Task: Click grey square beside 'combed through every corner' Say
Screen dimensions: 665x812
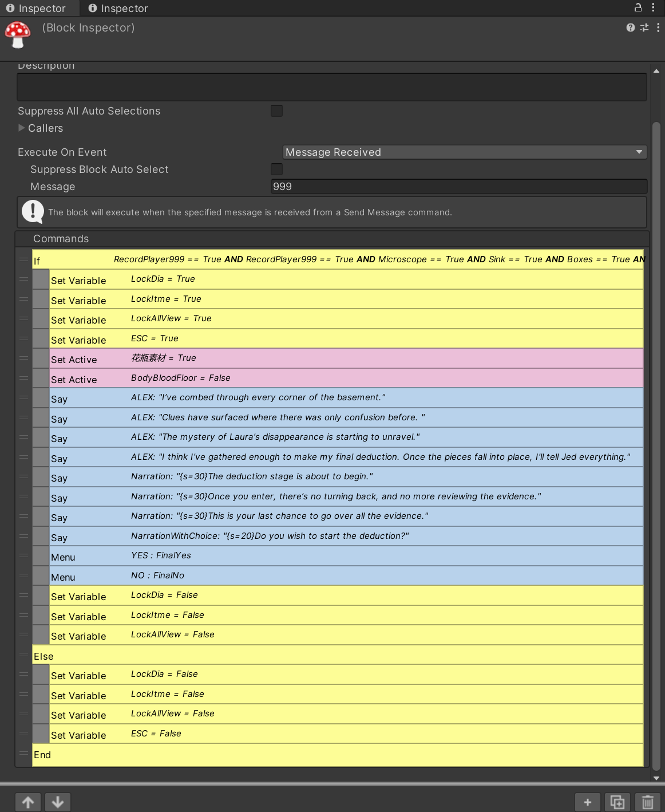Action: (x=41, y=398)
